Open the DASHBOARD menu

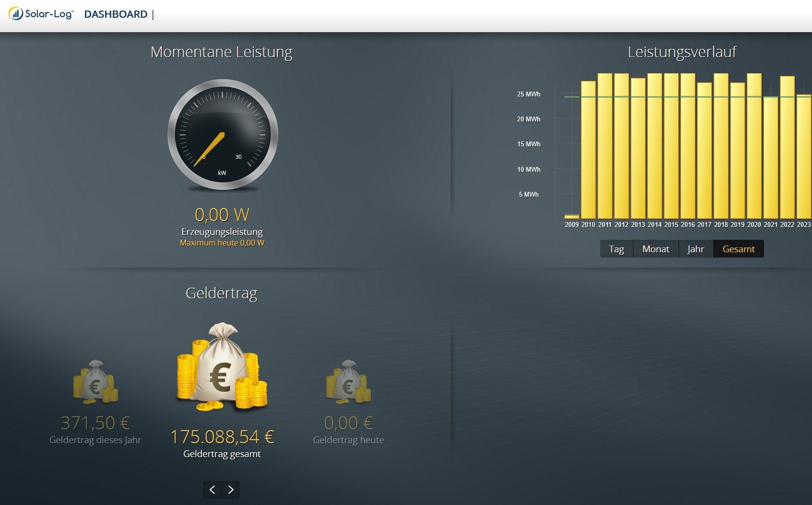tap(116, 14)
